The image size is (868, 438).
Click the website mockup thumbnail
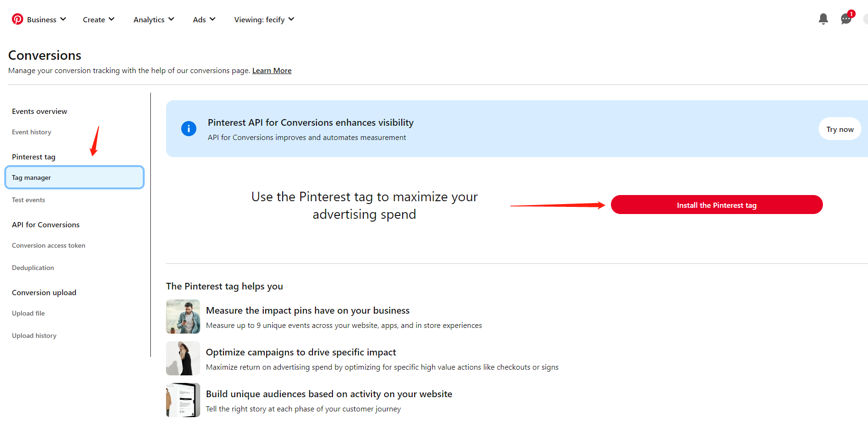pyautogui.click(x=183, y=400)
